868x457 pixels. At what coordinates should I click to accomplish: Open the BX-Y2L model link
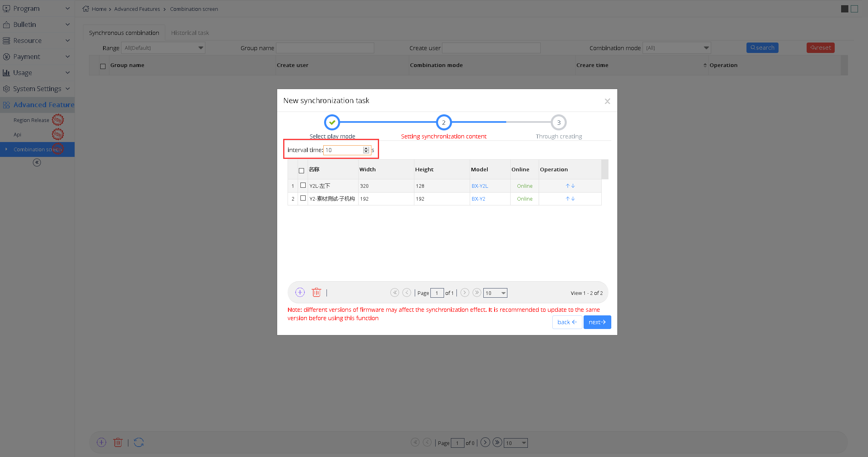coord(480,186)
